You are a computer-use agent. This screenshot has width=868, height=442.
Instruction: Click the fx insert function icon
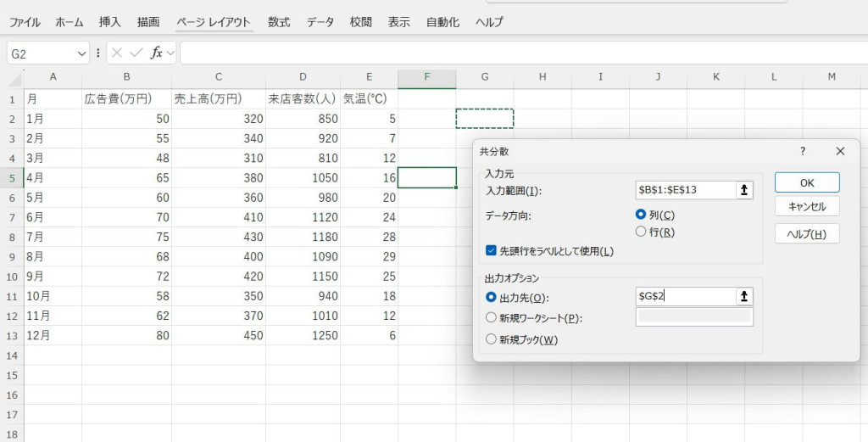(157, 53)
